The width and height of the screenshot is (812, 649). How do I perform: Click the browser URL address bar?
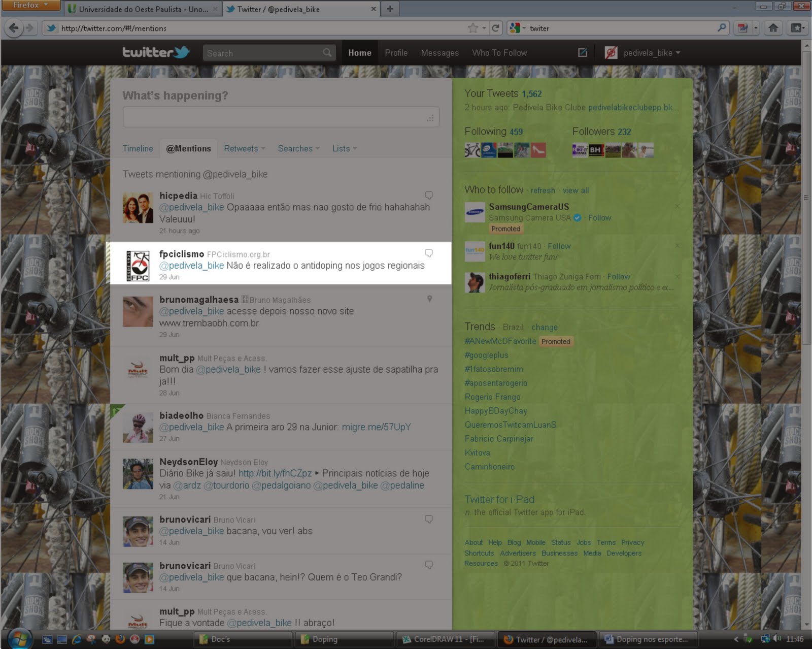tap(264, 28)
